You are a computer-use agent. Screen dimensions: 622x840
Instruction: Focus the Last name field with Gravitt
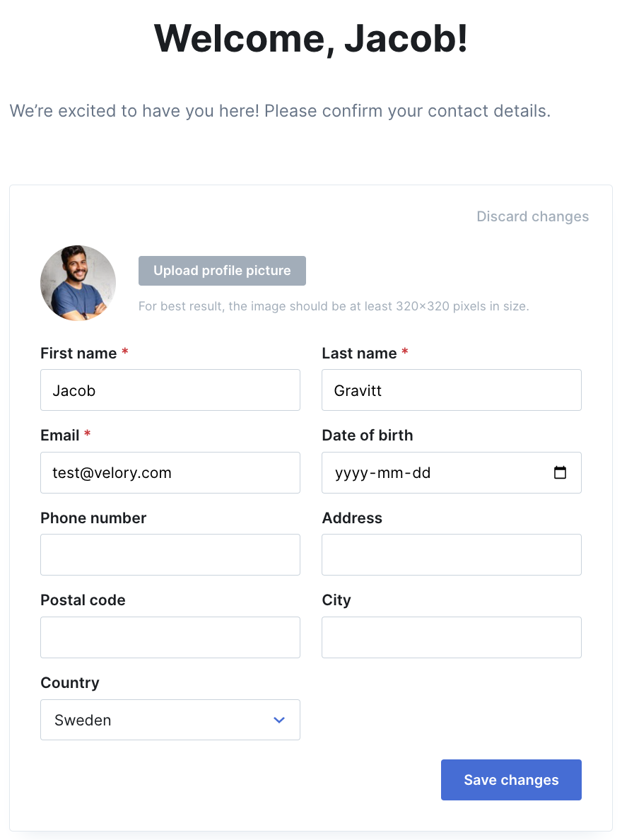(x=452, y=390)
